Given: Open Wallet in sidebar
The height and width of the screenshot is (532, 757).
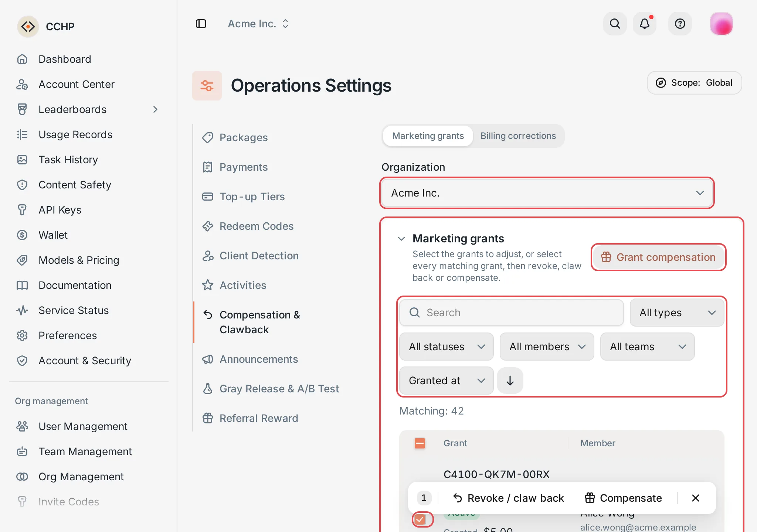Looking at the screenshot, I should pos(89,235).
